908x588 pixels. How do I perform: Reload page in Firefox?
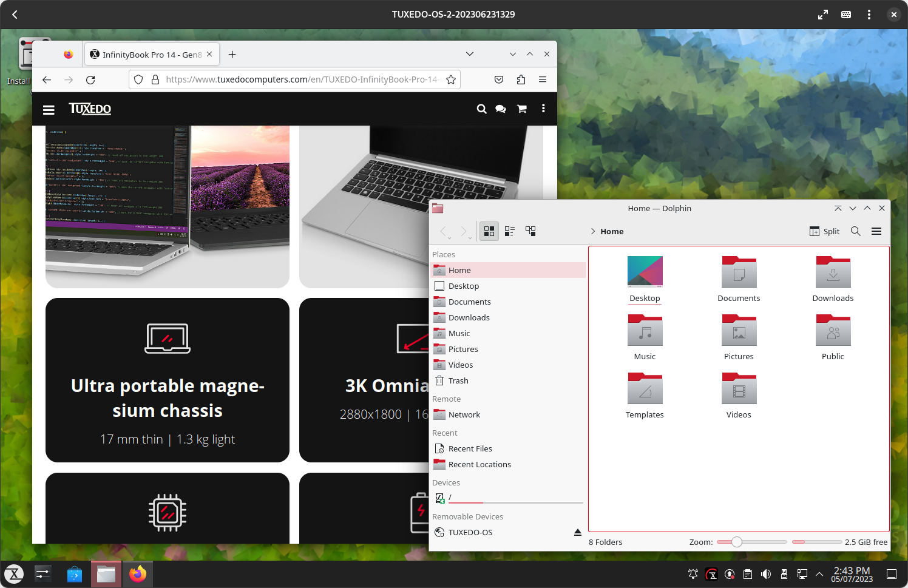click(x=90, y=79)
